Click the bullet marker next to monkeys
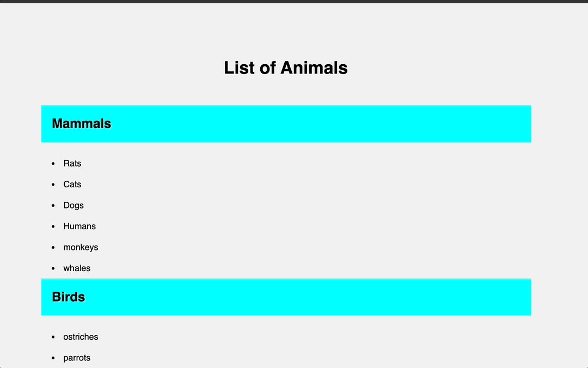The width and height of the screenshot is (588, 368). [x=53, y=247]
